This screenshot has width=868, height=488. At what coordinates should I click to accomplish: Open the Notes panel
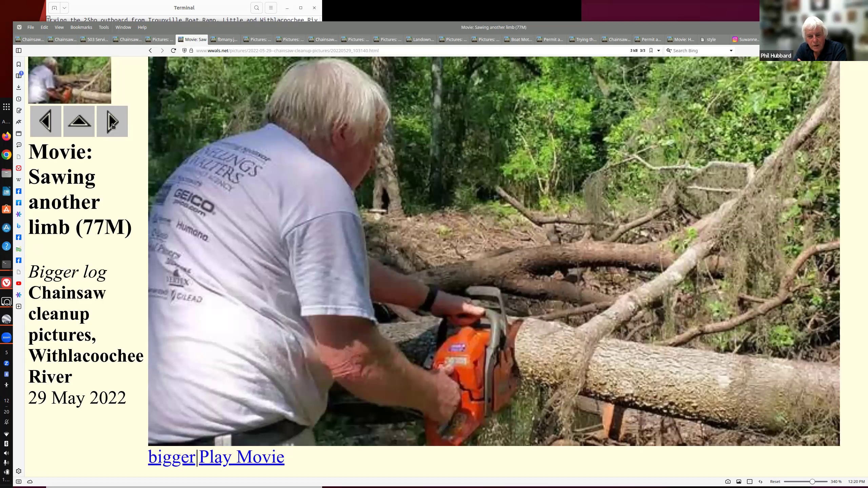coord(19,110)
